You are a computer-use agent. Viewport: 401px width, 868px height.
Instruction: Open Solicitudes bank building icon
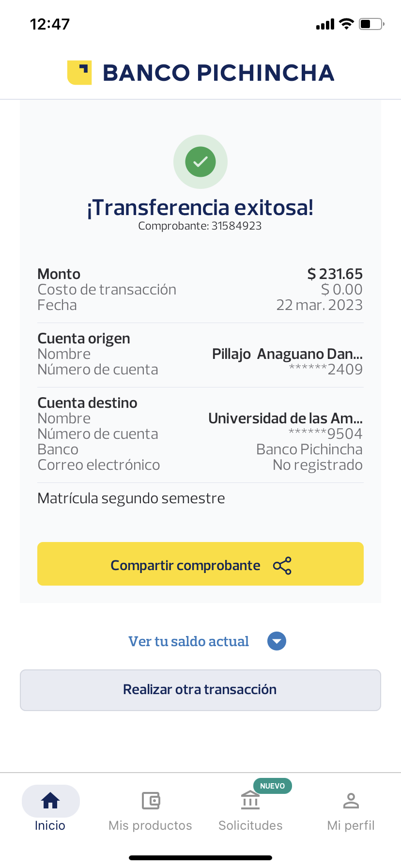pyautogui.click(x=250, y=801)
